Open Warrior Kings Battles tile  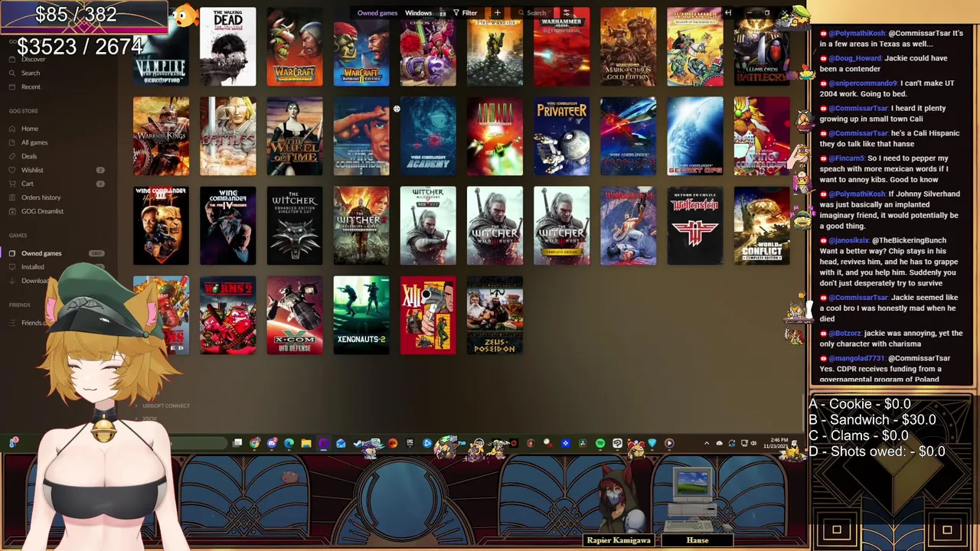[228, 136]
